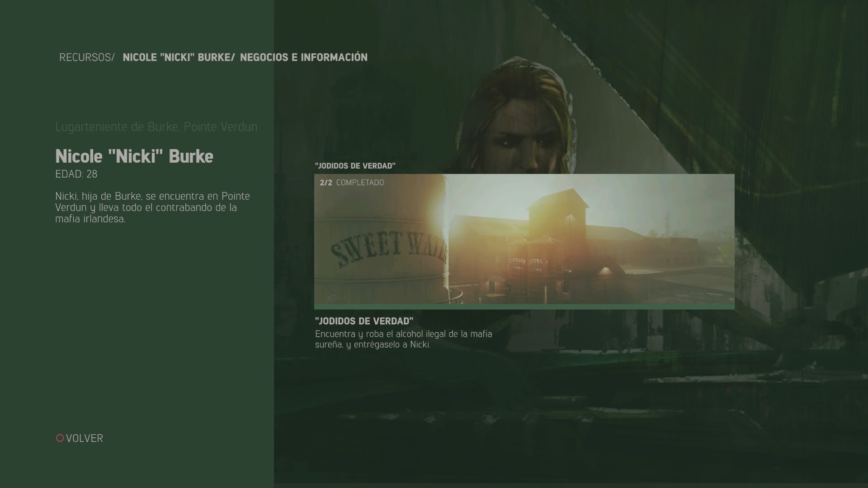868x488 pixels.
Task: Select NICOLE "NICKI" BURKE breadcrumb
Action: (178, 57)
